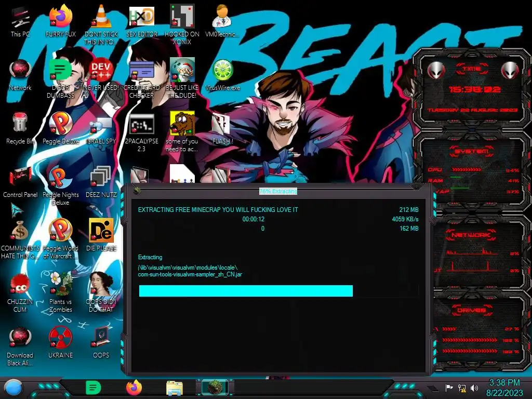Select the extractor taskbar button
532x399 pixels.
(215, 388)
